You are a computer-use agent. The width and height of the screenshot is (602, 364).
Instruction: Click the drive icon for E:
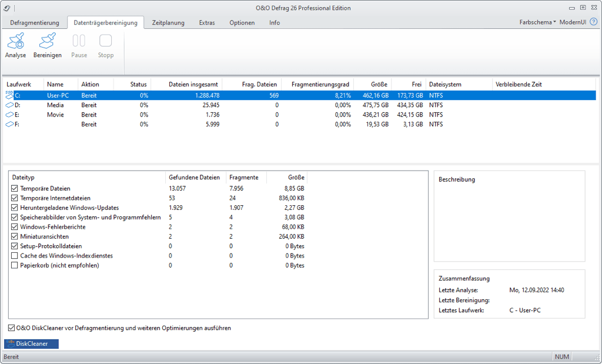click(9, 115)
